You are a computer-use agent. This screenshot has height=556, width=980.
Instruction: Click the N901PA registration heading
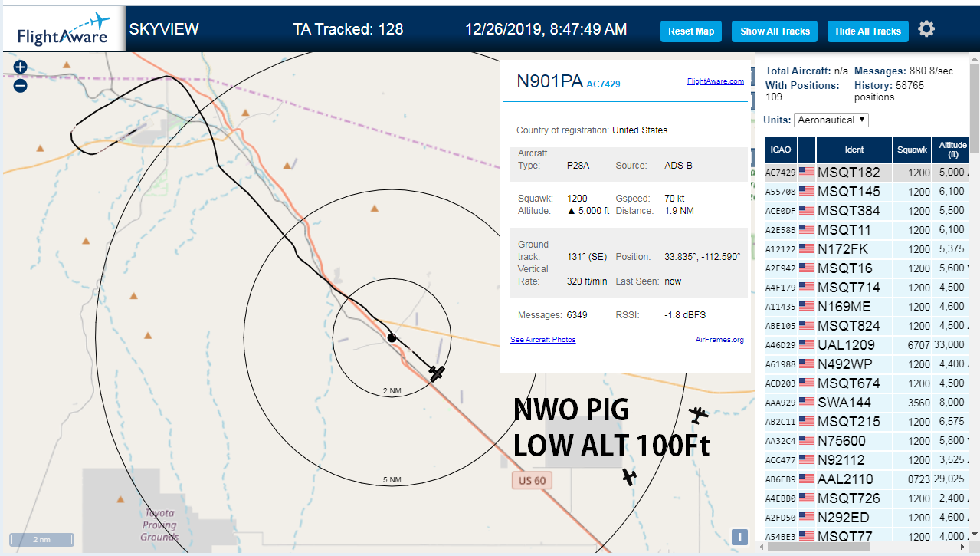click(x=550, y=81)
